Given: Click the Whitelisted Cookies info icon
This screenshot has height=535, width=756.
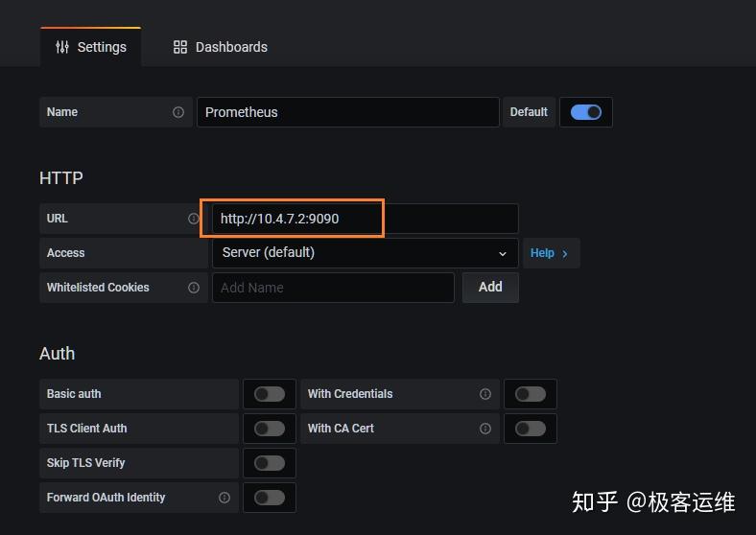Looking at the screenshot, I should coord(194,288).
